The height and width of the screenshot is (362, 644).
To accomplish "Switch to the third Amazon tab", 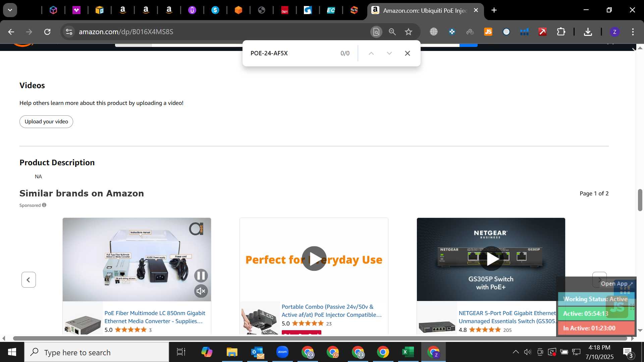I will (x=169, y=10).
